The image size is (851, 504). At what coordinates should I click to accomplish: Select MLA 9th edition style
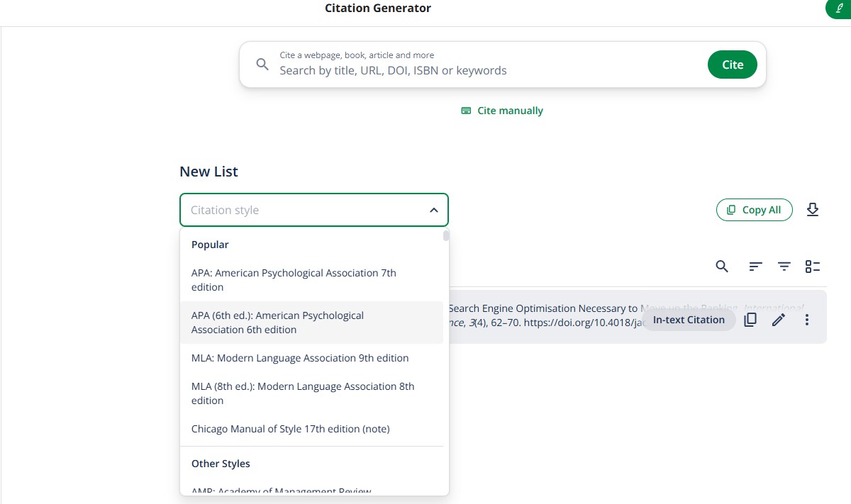coord(300,358)
